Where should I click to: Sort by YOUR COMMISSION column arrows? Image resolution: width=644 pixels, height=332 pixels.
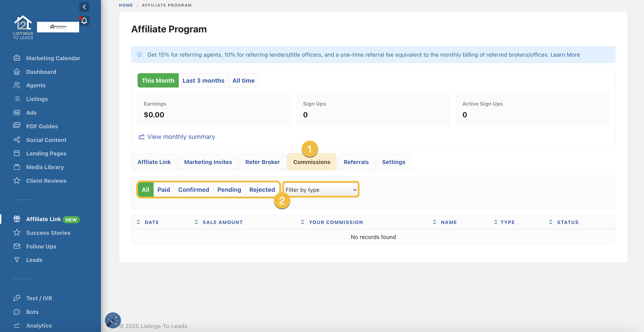302,222
